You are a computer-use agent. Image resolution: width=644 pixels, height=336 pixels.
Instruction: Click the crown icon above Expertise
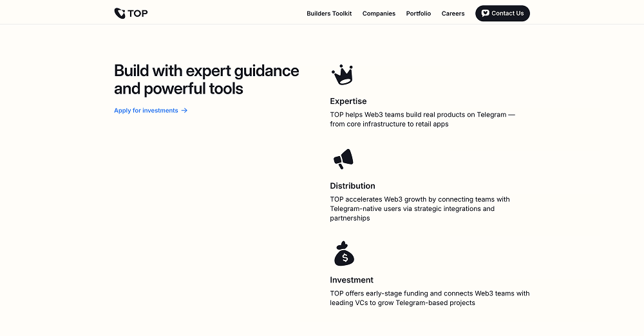pyautogui.click(x=343, y=75)
